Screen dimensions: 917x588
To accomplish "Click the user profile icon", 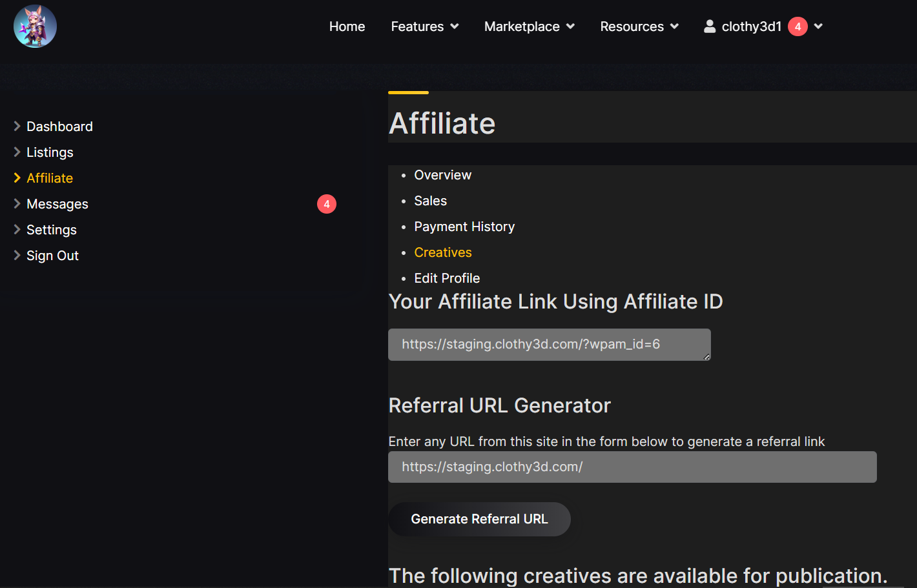I will click(710, 26).
